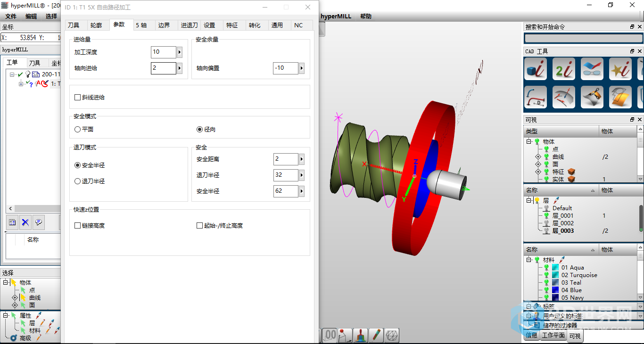Collapse the 材料 tree node
The height and width of the screenshot is (344, 644).
tap(529, 260)
